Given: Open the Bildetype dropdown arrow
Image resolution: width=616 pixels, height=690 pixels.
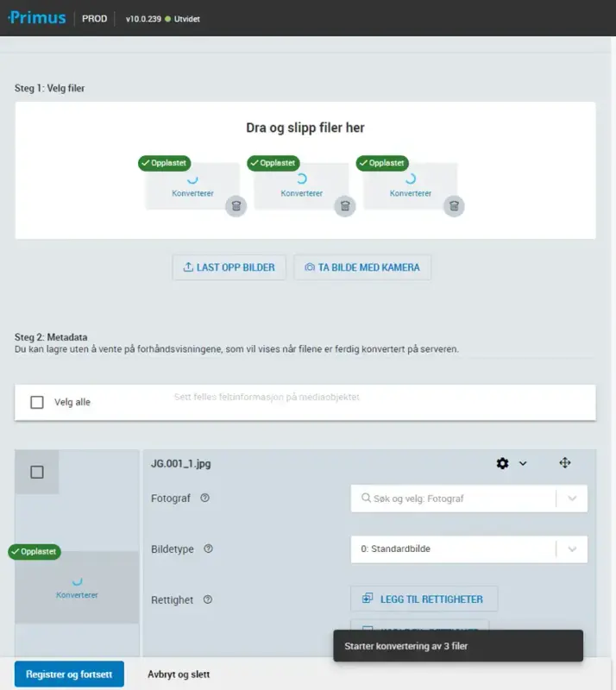Looking at the screenshot, I should [572, 549].
